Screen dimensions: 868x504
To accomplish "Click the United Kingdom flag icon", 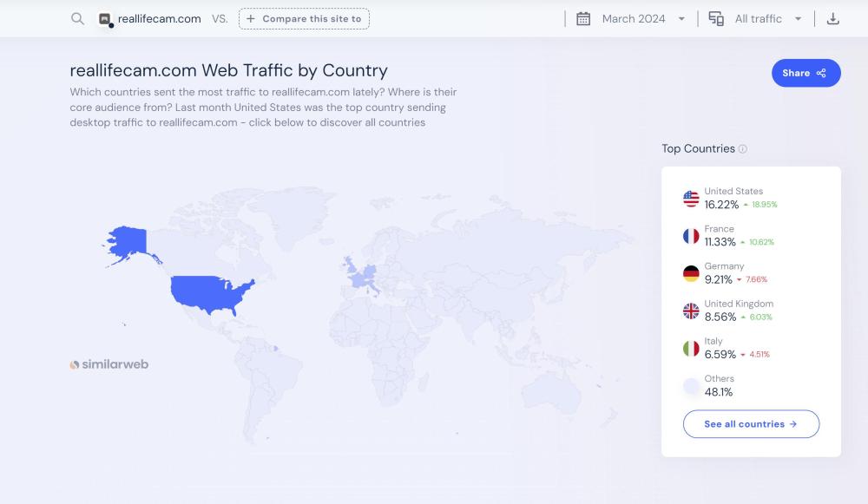I will coord(691,311).
